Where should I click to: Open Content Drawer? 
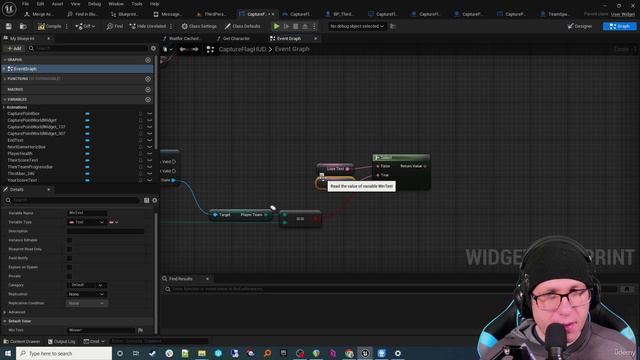pyautogui.click(x=22, y=341)
